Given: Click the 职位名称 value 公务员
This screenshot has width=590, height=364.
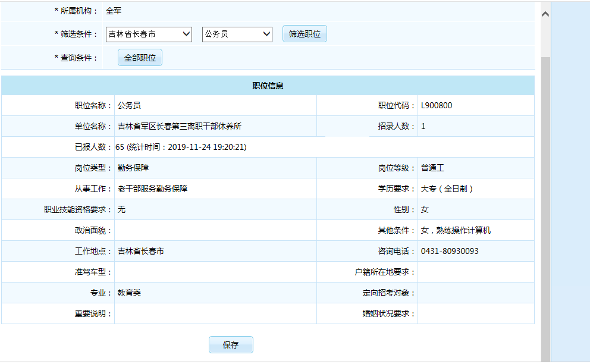Looking at the screenshot, I should click(x=129, y=105).
